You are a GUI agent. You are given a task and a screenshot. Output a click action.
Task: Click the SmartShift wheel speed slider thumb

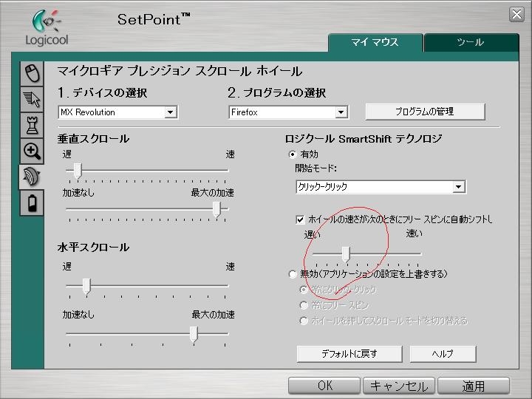[346, 254]
